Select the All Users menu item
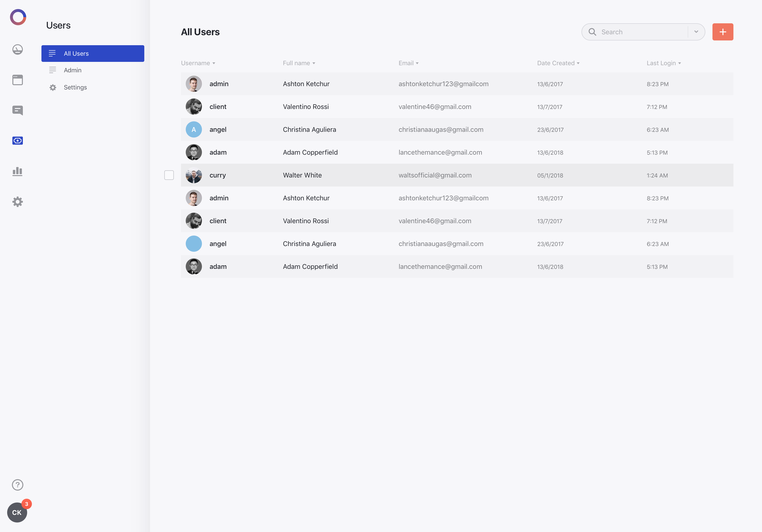 click(76, 53)
